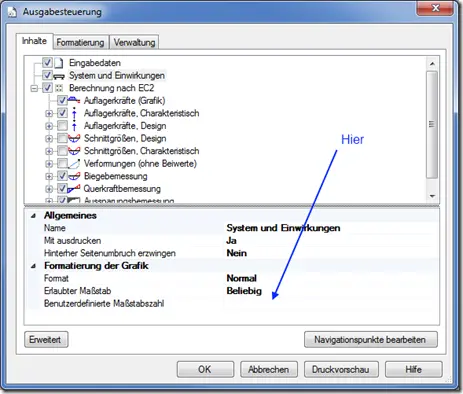This screenshot has height=394, width=463.
Task: Click the Erweitert button
Action: tap(46, 339)
